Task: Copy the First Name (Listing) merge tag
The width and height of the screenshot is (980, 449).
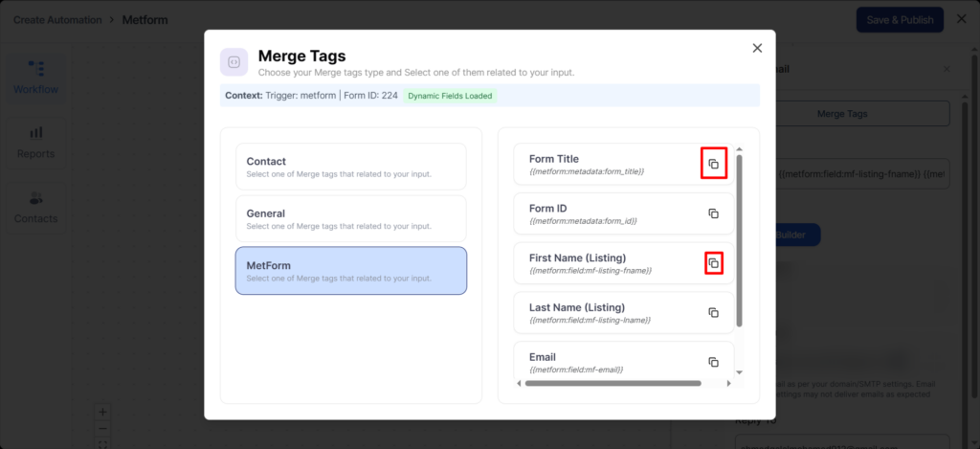Action: pos(713,262)
